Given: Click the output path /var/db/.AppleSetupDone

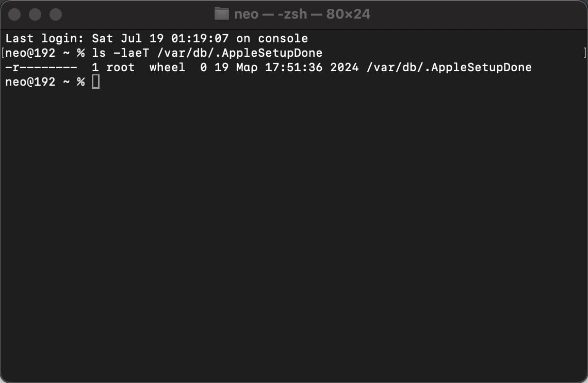Looking at the screenshot, I should click(x=449, y=68).
